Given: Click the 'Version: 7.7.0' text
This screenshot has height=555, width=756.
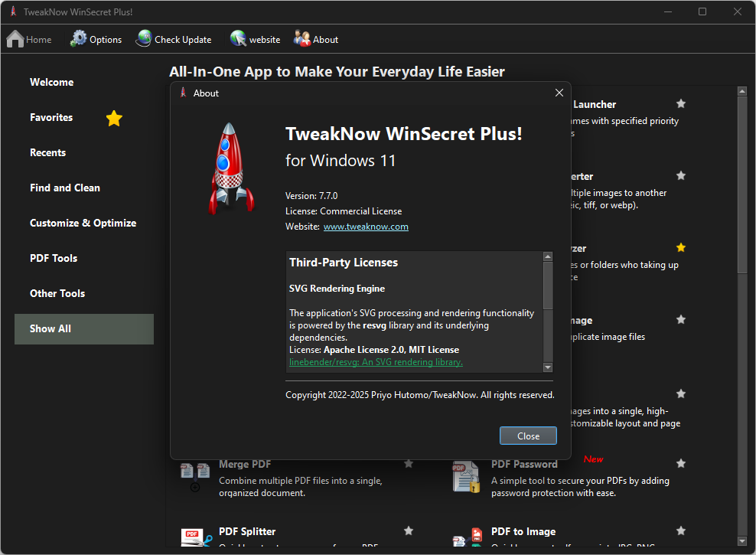Looking at the screenshot, I should (x=311, y=196).
